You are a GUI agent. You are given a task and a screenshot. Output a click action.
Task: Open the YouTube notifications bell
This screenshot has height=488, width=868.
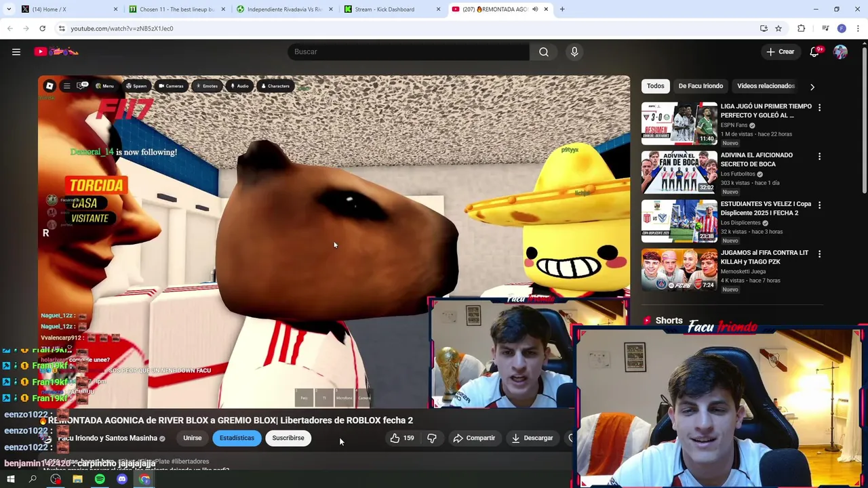click(x=815, y=52)
